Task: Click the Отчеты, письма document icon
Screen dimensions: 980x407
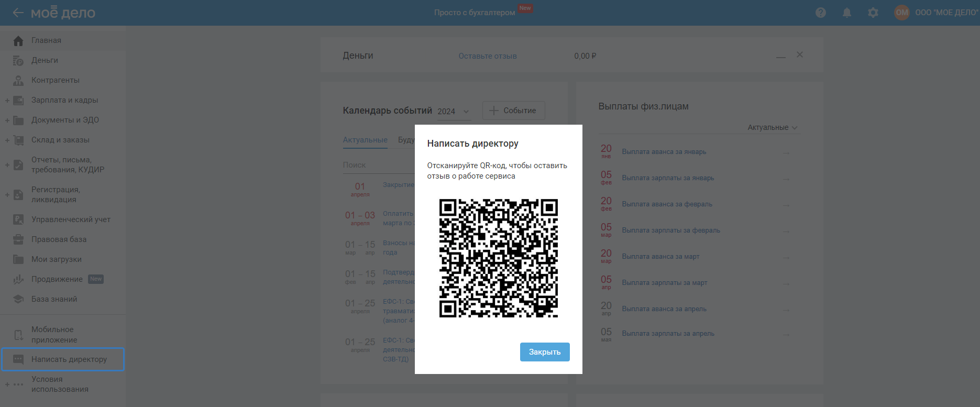Action: 18,165
